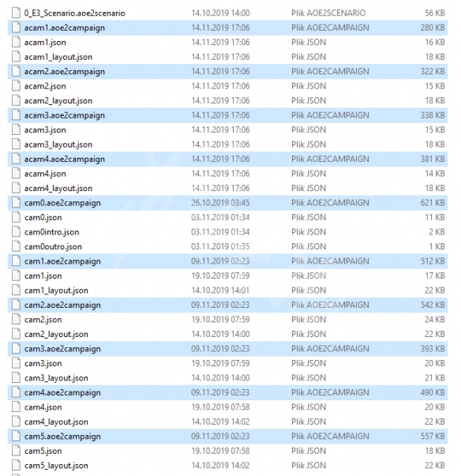Click the file icon of cam0.aoe2campaign
The image size is (461, 476).
(x=16, y=203)
